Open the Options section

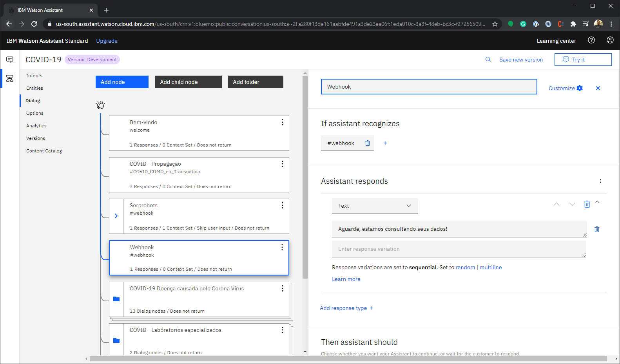(x=35, y=113)
